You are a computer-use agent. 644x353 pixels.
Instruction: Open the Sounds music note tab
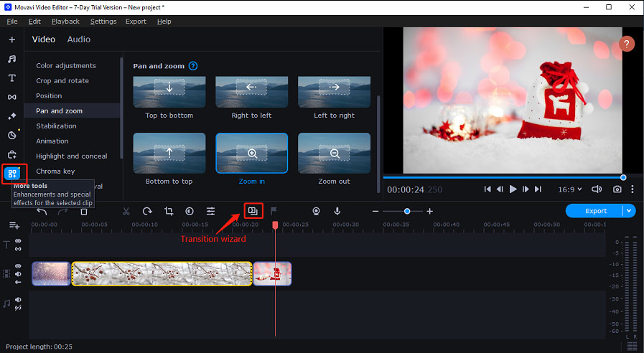point(12,59)
